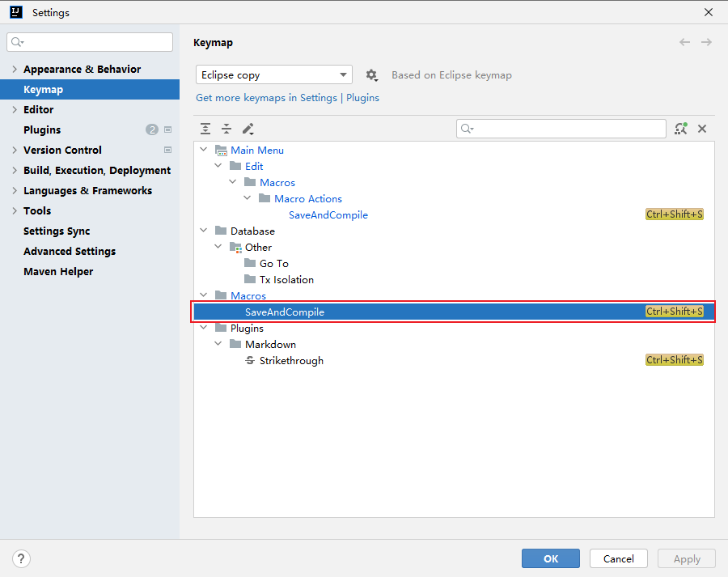The width and height of the screenshot is (728, 577).
Task: Open the keymap gear options menu
Action: coord(371,75)
